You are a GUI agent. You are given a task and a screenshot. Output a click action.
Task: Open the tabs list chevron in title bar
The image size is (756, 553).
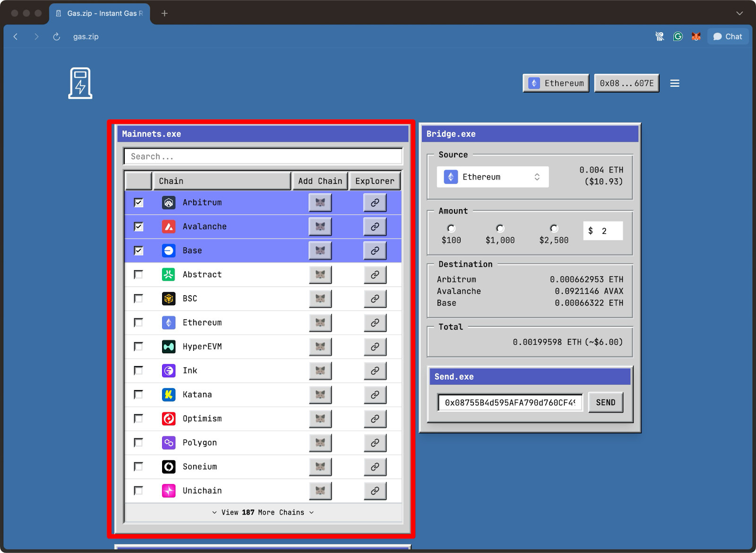tap(739, 13)
